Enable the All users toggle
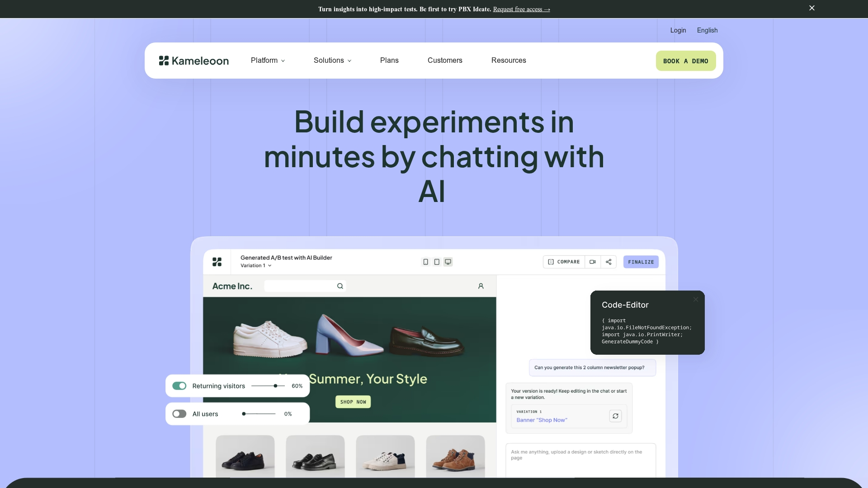 coord(179,414)
